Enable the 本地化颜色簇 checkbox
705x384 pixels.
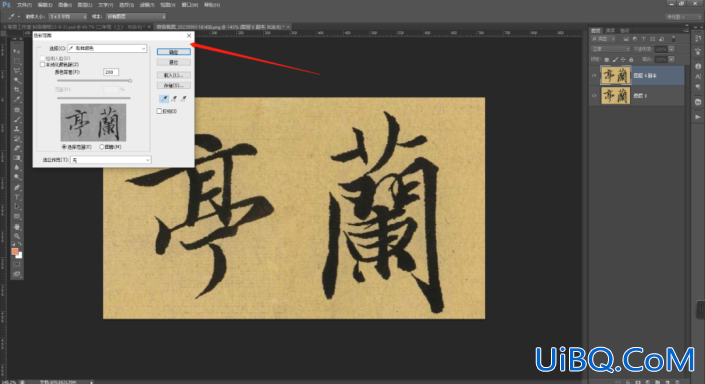tap(42, 65)
